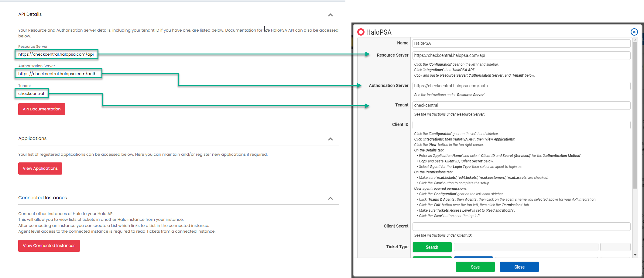Click the blue Close button
Image resolution: width=644 pixels, height=278 pixels.
pos(519,267)
